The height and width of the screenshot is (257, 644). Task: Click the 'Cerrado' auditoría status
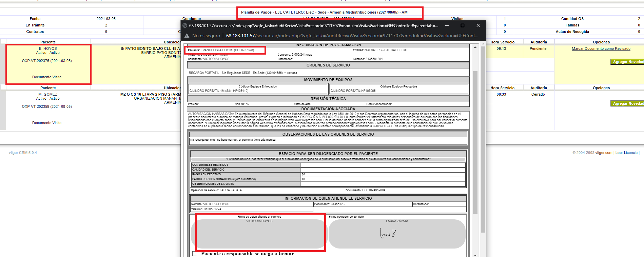tap(538, 94)
